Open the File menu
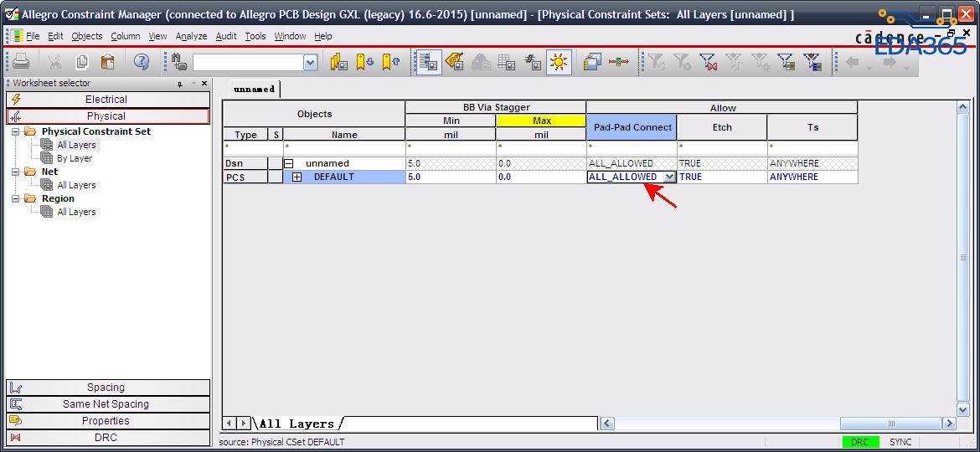The width and height of the screenshot is (980, 452). point(33,36)
